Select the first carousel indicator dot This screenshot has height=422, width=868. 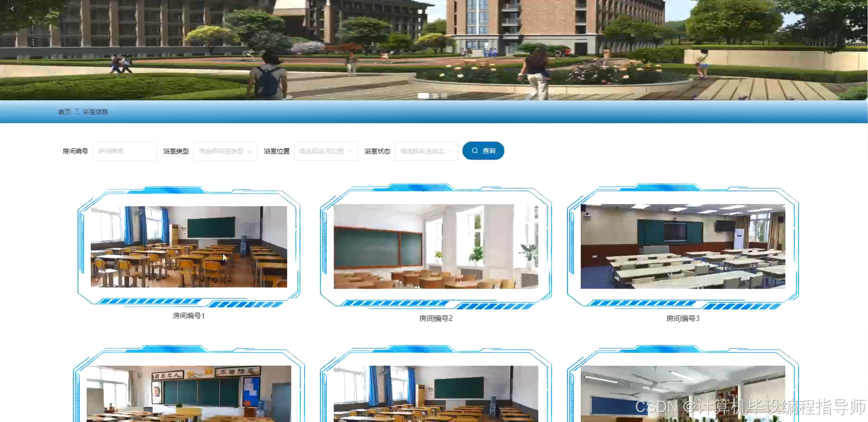pyautogui.click(x=423, y=96)
